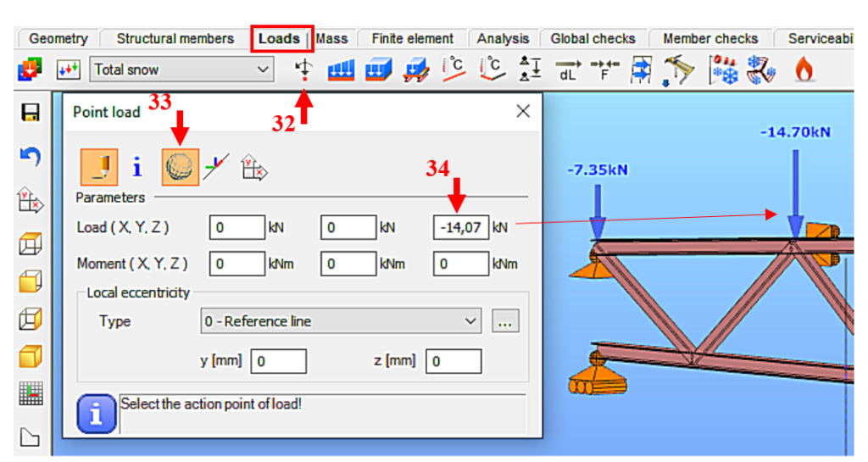This screenshot has width=868, height=462.
Task: Click the Load Z field showing -14,07
Action: [461, 227]
